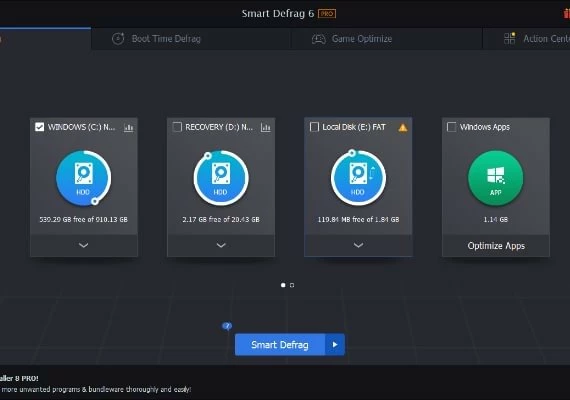
Task: Switch to the Game Optimize tab
Action: [x=386, y=39]
